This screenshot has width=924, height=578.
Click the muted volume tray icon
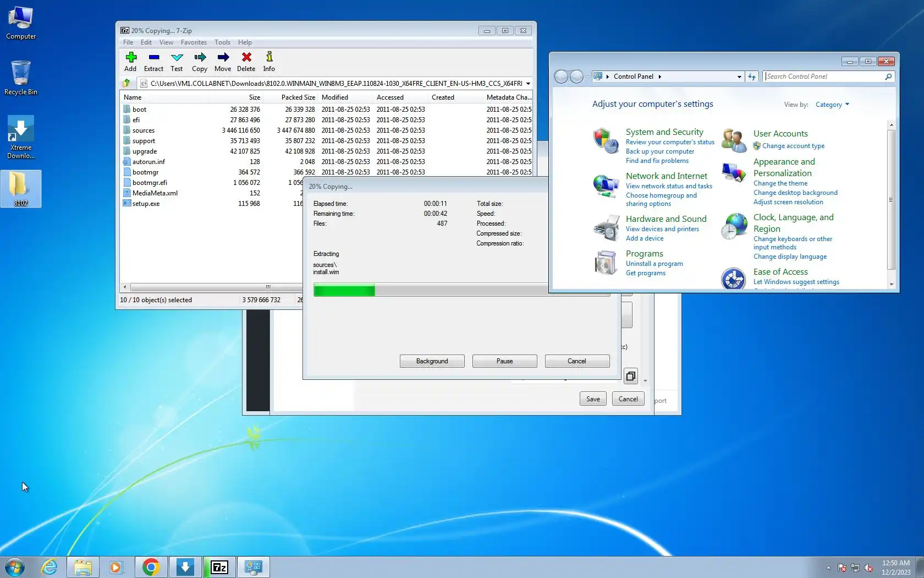(868, 568)
